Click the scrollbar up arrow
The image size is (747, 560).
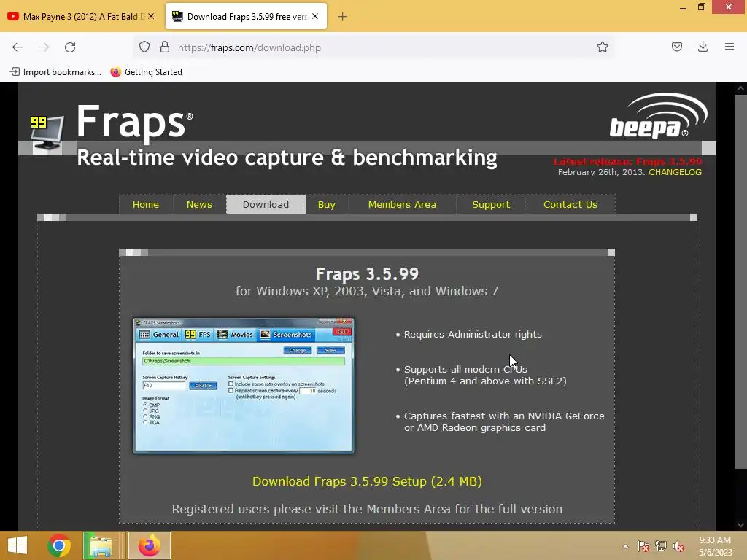click(x=740, y=88)
